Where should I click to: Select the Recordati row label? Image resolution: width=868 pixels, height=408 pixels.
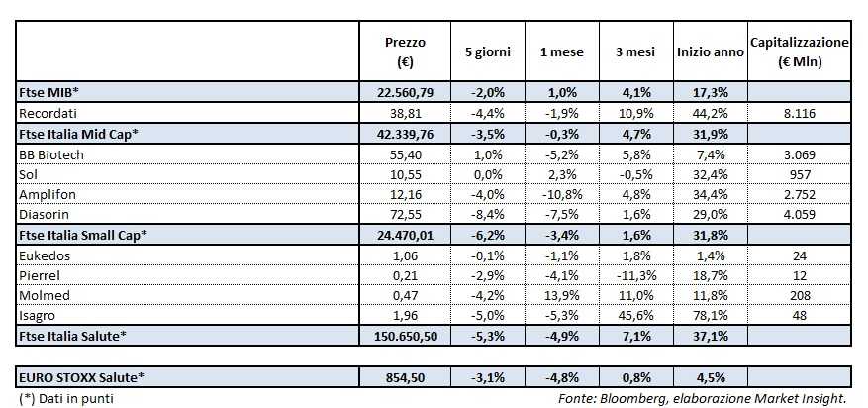49,113
